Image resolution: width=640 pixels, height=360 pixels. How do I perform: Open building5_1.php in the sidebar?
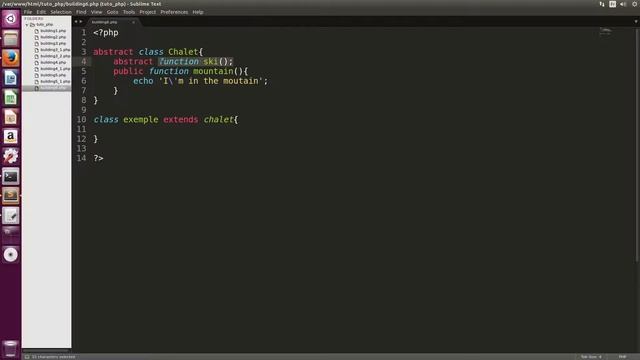coord(55,82)
